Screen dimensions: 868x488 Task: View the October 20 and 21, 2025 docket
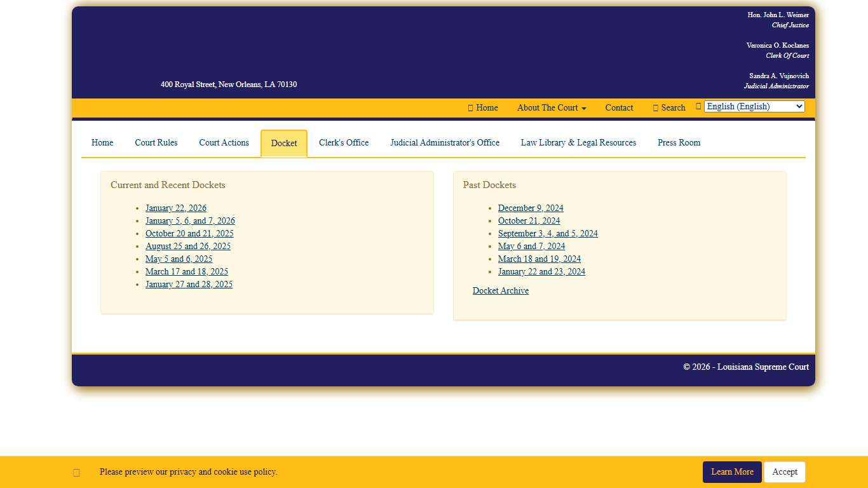[189, 233]
